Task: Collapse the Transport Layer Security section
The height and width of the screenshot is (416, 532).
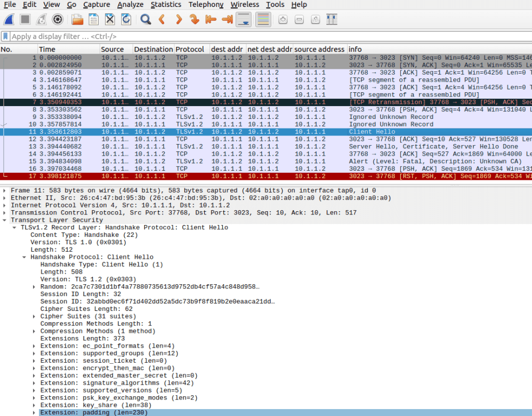Action: coord(5,220)
